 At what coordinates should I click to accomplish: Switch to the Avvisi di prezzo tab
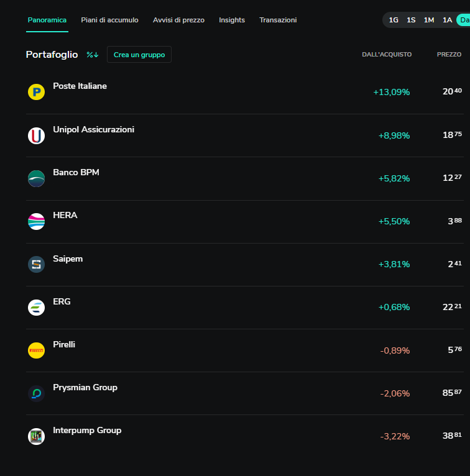click(178, 20)
